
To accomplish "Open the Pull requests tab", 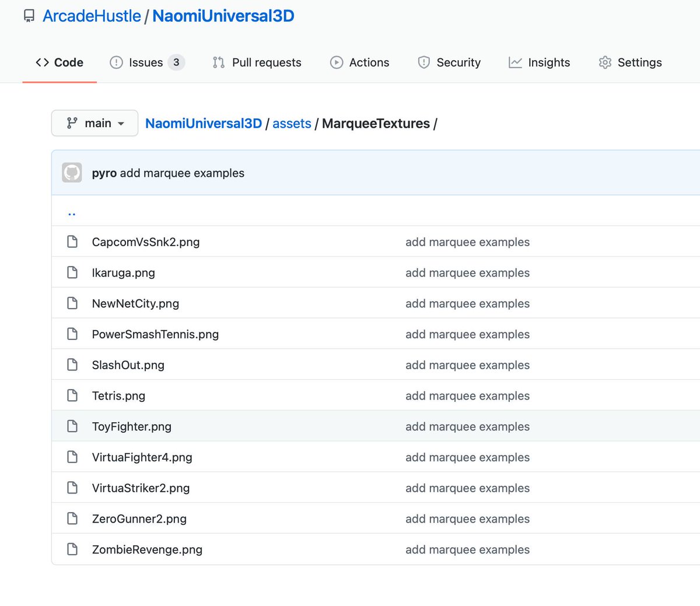I will tap(257, 62).
